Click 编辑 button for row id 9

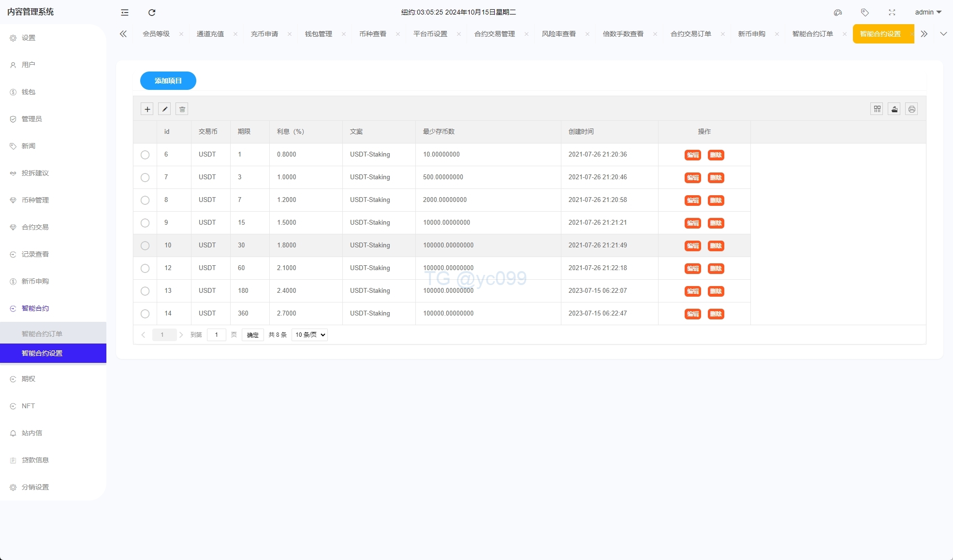click(x=693, y=223)
